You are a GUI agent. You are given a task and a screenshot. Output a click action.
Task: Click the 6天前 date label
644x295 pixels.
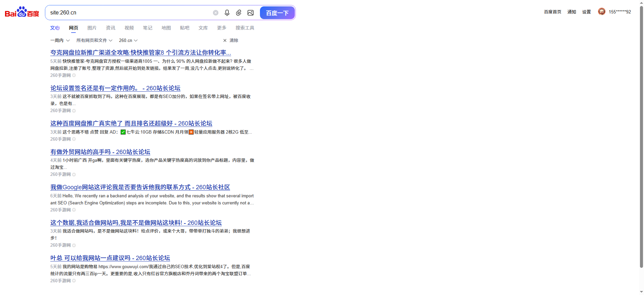[56, 196]
